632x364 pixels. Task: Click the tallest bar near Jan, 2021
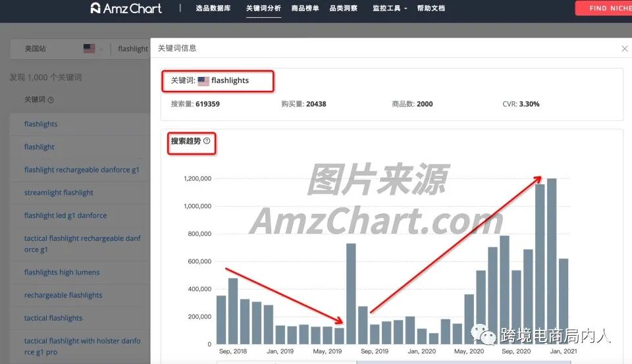(x=552, y=261)
